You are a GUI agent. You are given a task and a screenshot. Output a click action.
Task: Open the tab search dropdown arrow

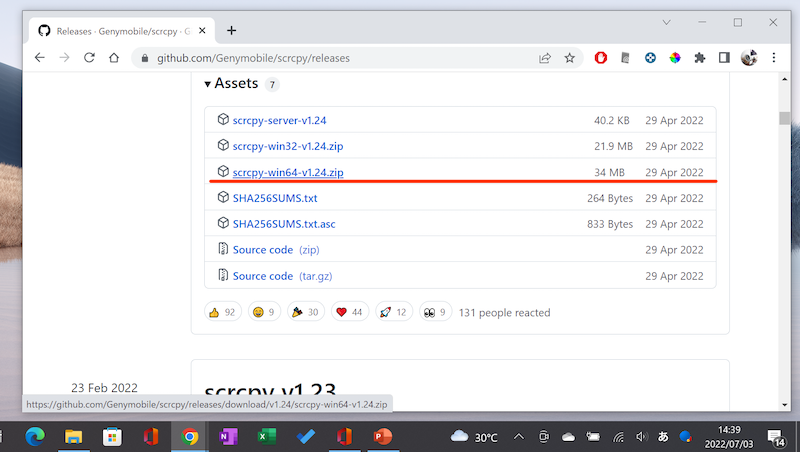[x=668, y=22]
